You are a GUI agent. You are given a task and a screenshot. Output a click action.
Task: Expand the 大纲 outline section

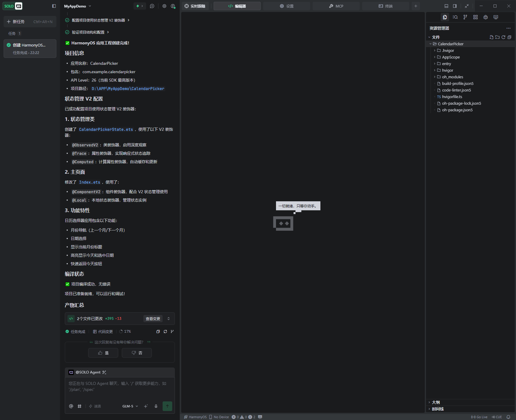[x=471, y=402]
